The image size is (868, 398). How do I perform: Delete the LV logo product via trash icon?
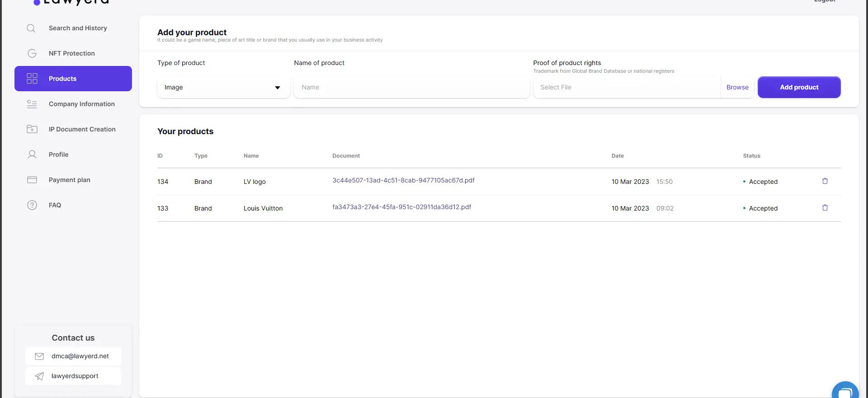click(x=825, y=181)
